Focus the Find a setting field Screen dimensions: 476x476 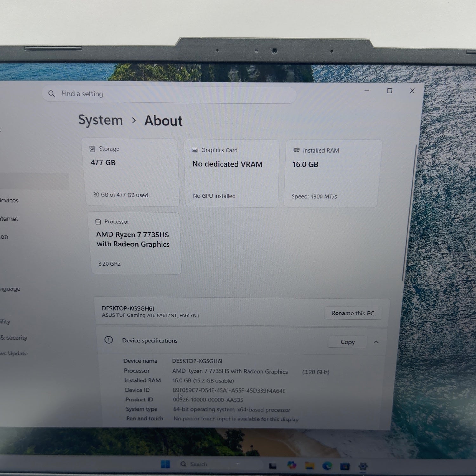click(x=169, y=94)
